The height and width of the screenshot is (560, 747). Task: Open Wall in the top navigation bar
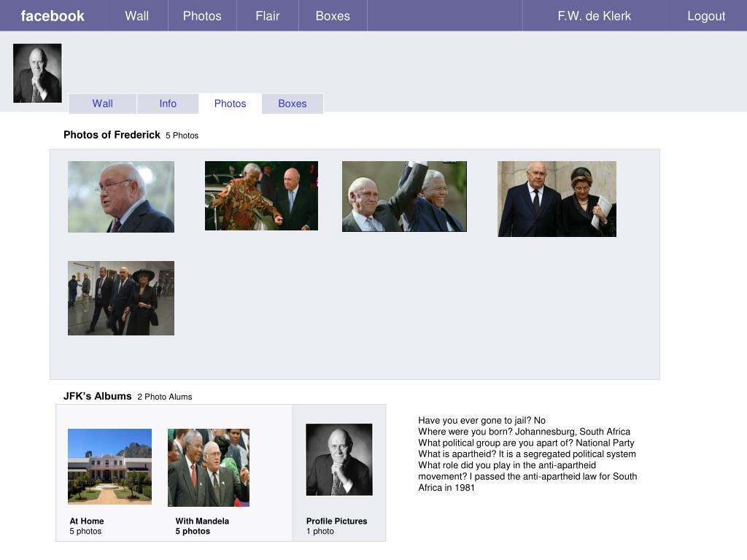click(136, 16)
